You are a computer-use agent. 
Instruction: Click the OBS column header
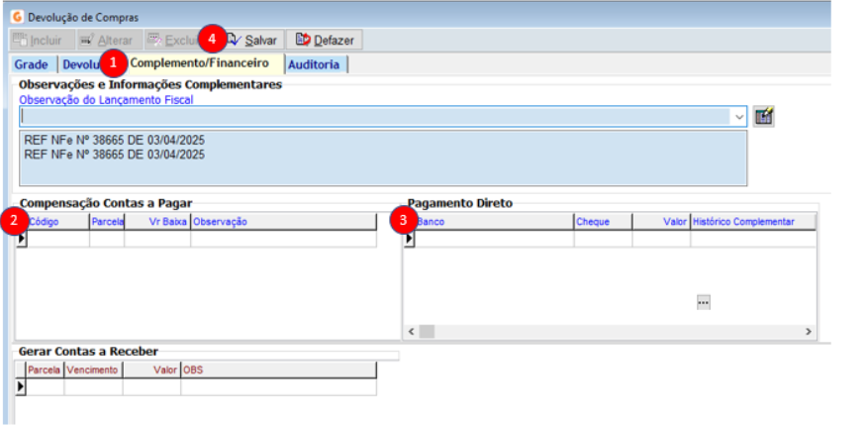click(278, 371)
